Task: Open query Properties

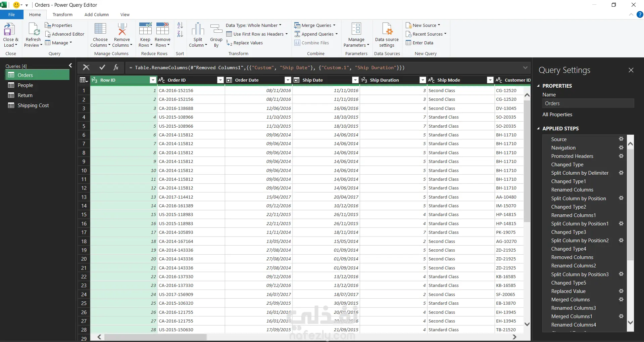Action: pos(58,25)
